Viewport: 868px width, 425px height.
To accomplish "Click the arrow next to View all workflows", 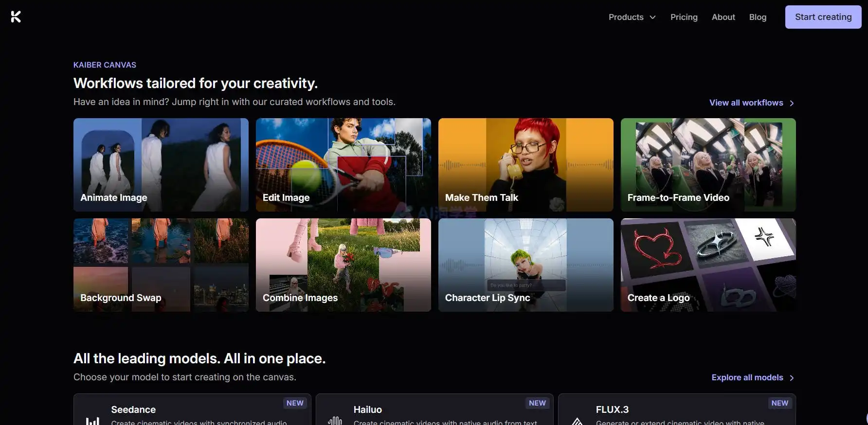I will pos(792,103).
